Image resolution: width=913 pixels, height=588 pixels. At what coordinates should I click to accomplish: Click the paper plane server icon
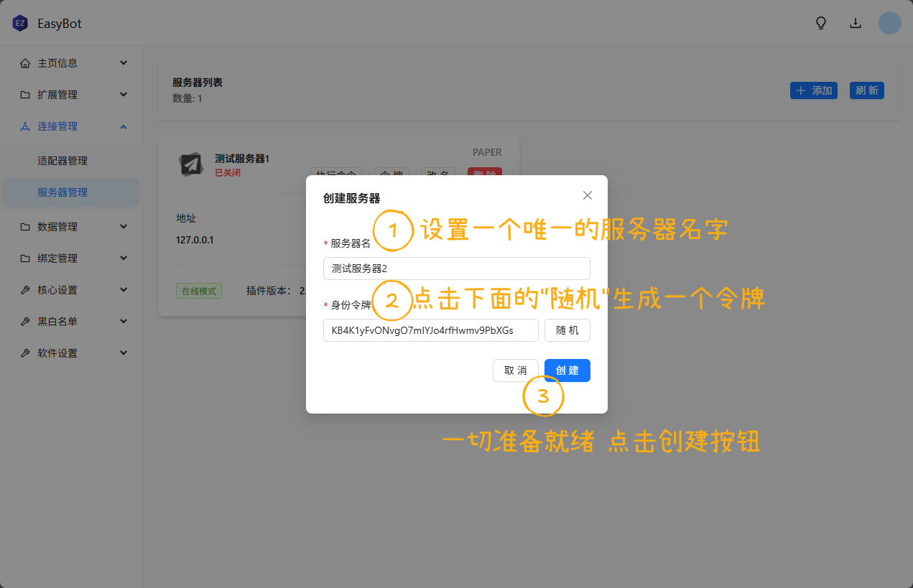[x=190, y=164]
